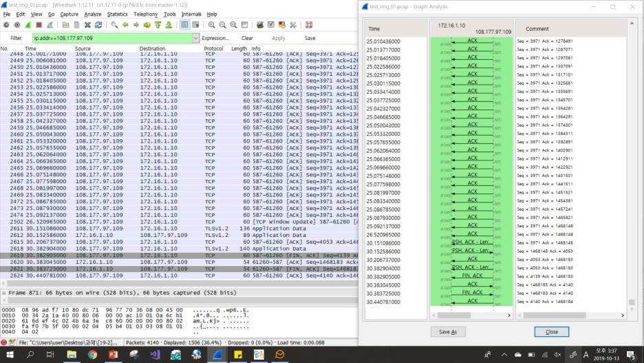The width and height of the screenshot is (644, 363).
Task: Open the Telephony menu
Action: click(x=145, y=14)
